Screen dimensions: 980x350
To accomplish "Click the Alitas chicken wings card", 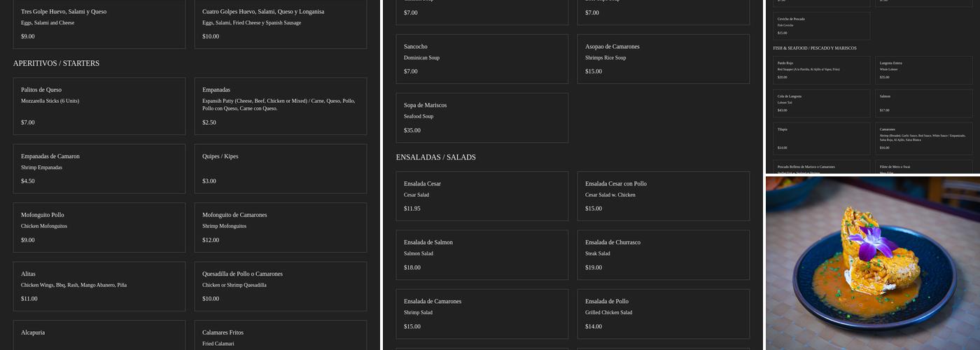I will click(x=99, y=286).
